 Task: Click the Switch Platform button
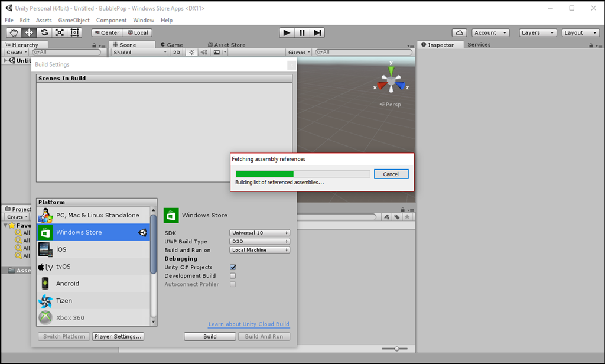click(64, 337)
